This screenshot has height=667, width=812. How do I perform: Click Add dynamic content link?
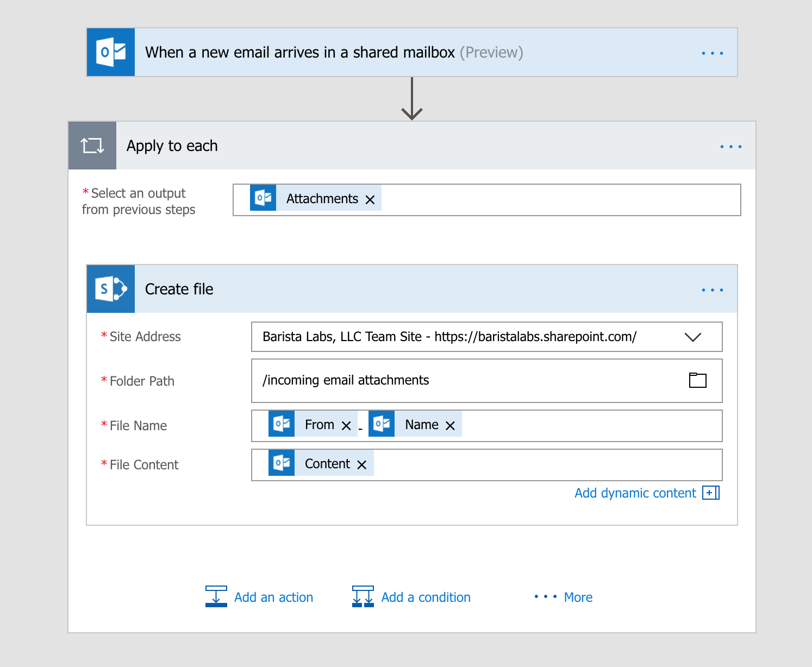point(635,493)
